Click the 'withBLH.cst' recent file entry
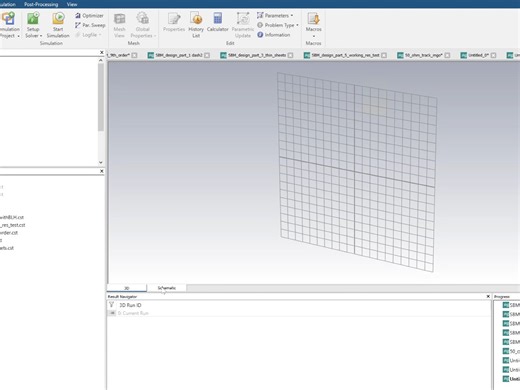 pyautogui.click(x=12, y=217)
